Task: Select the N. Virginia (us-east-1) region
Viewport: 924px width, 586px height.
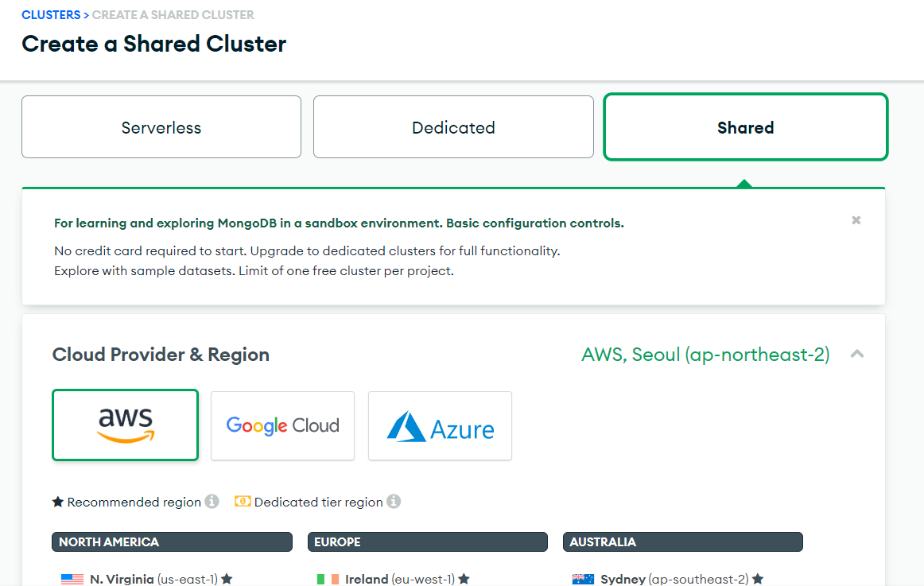Action: click(147, 579)
